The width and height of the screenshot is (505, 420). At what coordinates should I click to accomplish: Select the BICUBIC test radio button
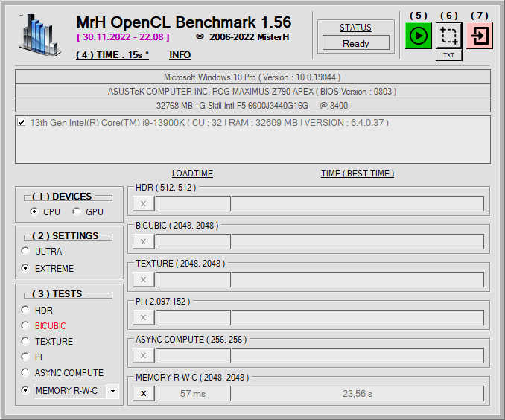(x=25, y=325)
